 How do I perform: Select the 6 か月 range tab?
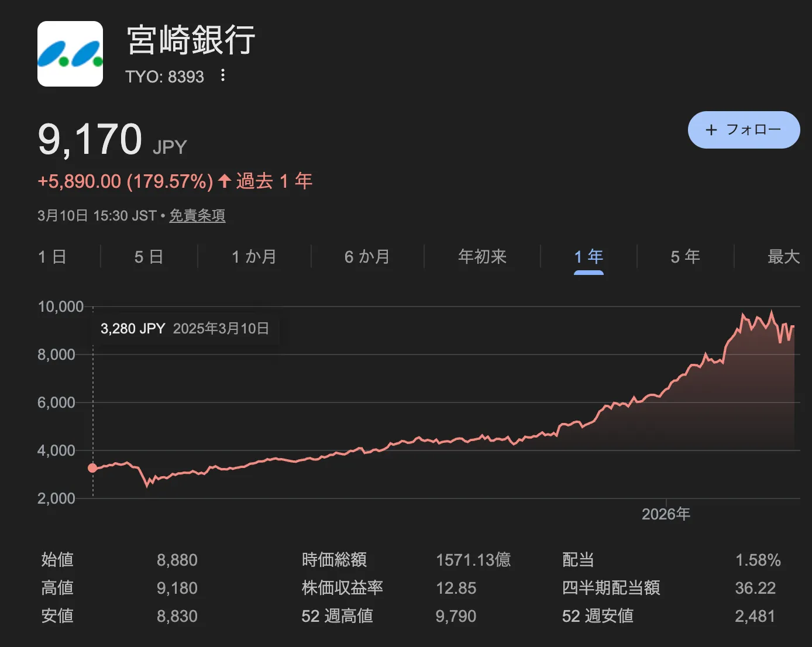pyautogui.click(x=367, y=257)
